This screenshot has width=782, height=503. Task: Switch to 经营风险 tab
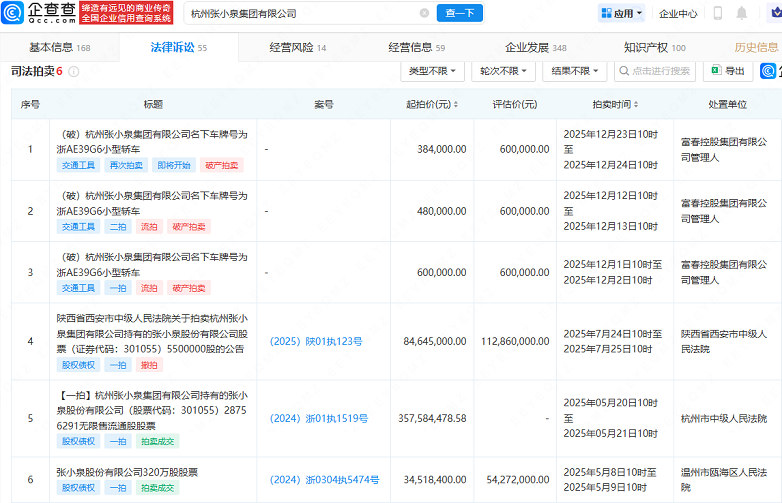click(x=298, y=47)
